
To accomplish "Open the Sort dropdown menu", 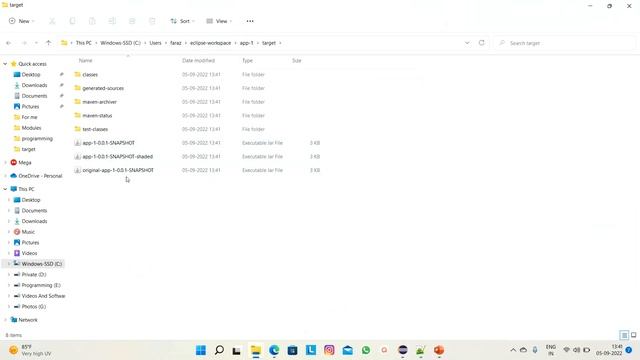I will (182, 21).
